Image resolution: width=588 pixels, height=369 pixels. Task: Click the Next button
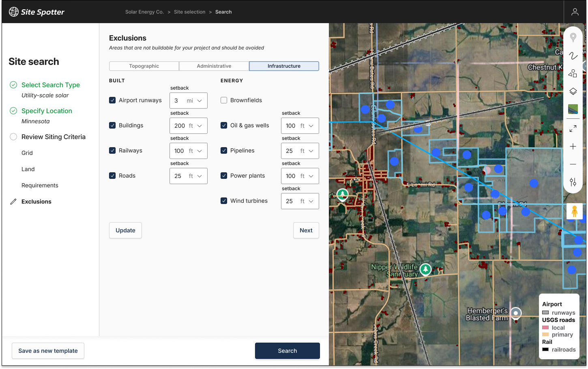(x=306, y=230)
